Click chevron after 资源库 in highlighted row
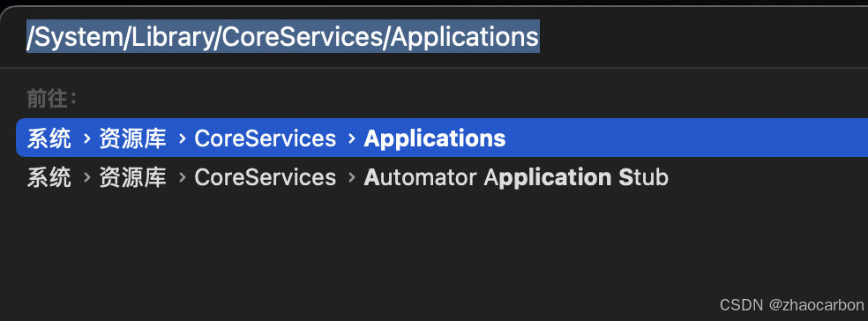The image size is (868, 321). tap(182, 138)
